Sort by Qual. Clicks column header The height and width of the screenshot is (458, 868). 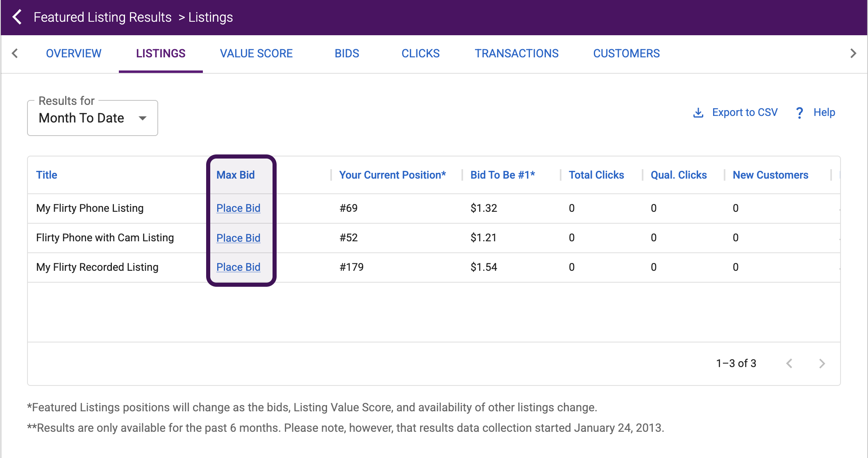679,175
